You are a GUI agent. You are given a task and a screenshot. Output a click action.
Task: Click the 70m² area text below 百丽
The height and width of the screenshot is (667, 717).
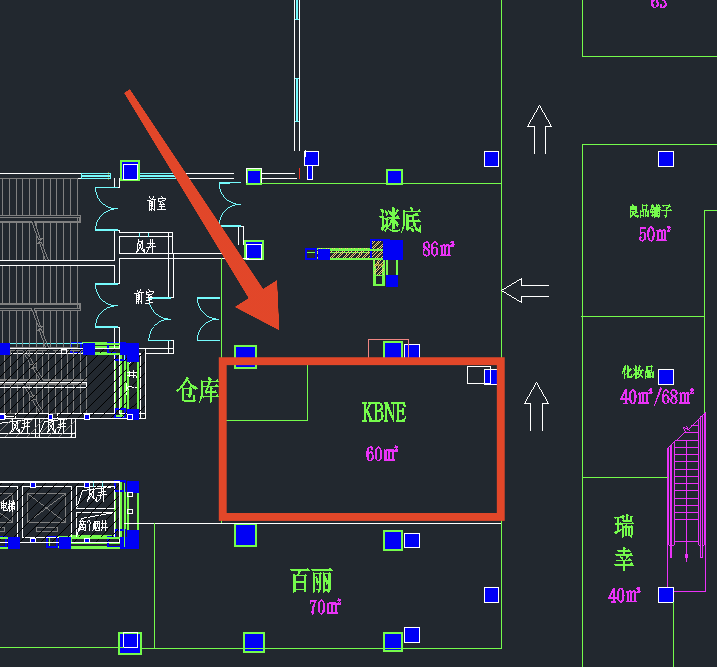pyautogui.click(x=325, y=607)
